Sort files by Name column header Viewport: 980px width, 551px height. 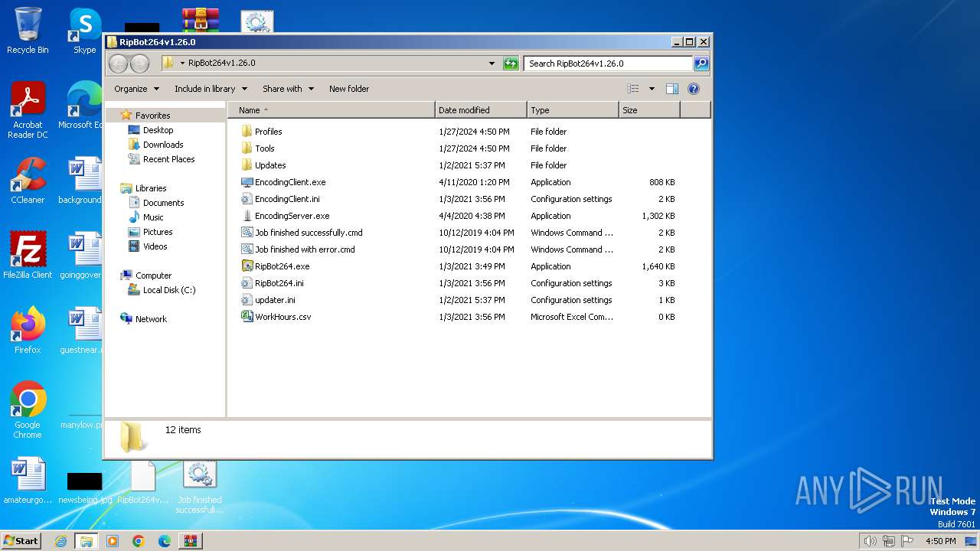coord(331,110)
